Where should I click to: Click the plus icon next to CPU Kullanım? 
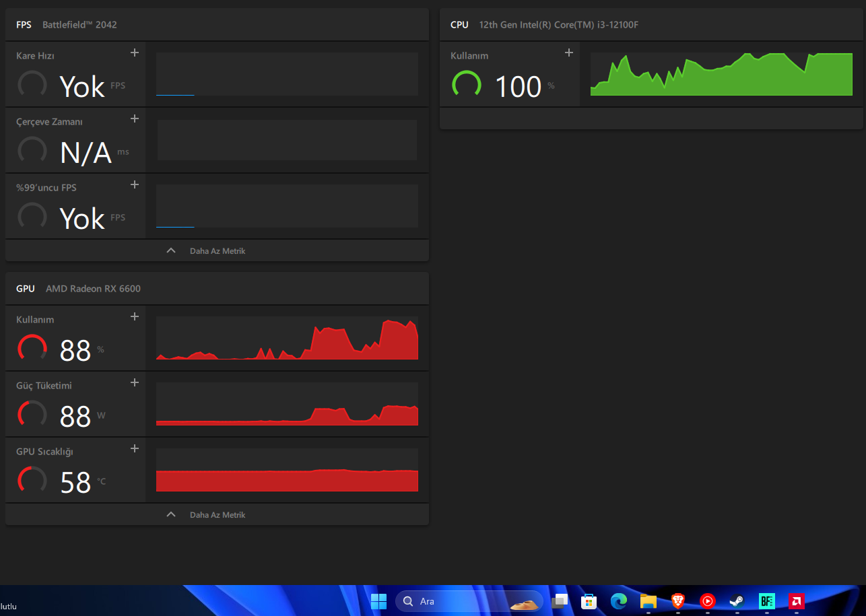(568, 53)
